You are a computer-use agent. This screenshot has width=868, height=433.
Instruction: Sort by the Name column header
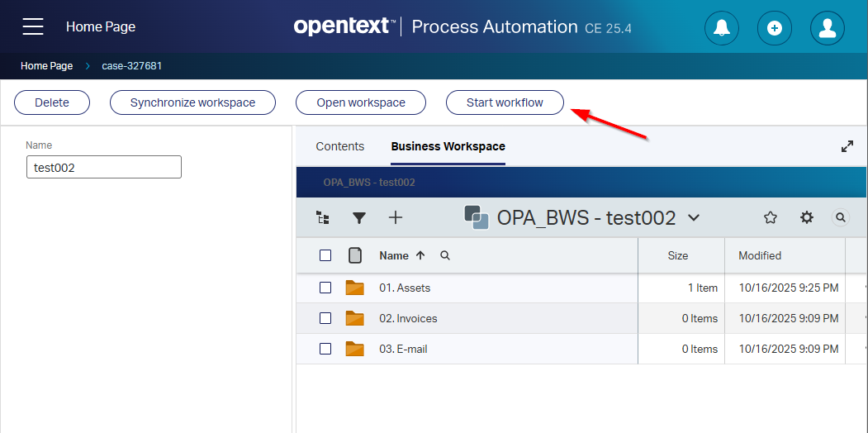[394, 255]
